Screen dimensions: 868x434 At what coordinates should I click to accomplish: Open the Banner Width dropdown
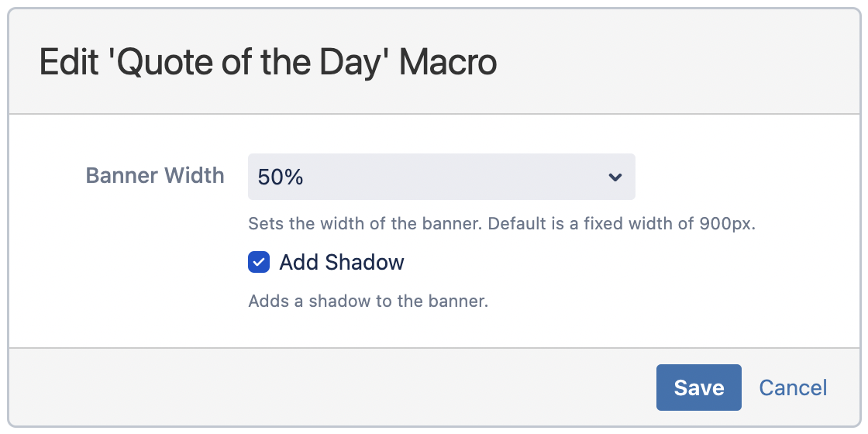click(x=441, y=177)
